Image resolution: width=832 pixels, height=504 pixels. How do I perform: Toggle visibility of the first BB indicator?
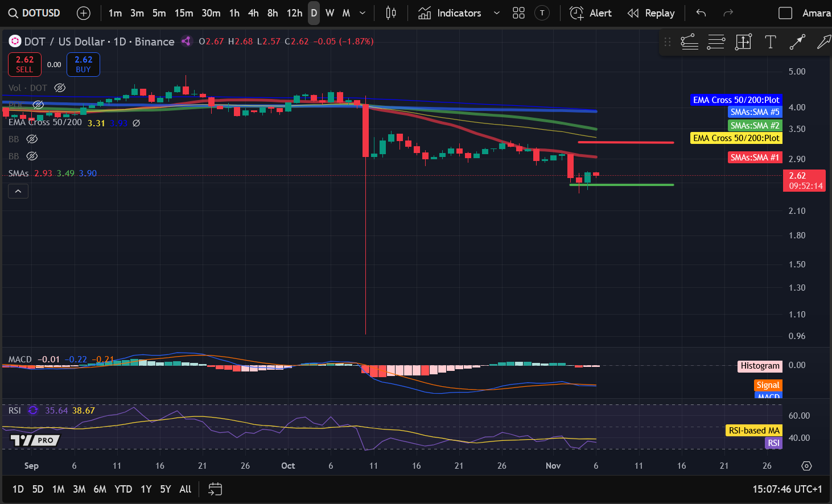coord(32,139)
